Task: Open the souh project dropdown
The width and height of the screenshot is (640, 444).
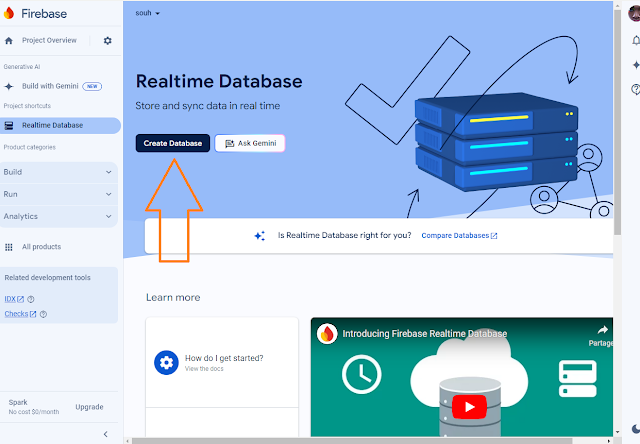Action: (x=147, y=13)
